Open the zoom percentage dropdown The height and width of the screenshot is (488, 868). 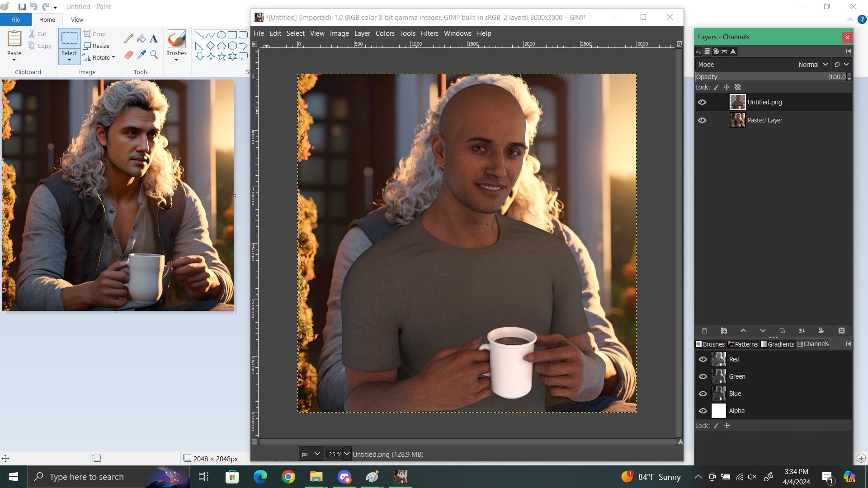point(346,454)
